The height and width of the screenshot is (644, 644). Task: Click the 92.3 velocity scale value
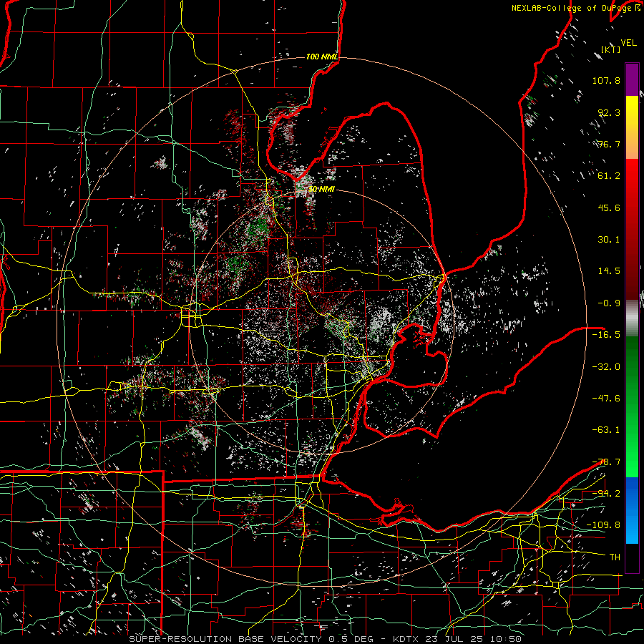tap(609, 112)
